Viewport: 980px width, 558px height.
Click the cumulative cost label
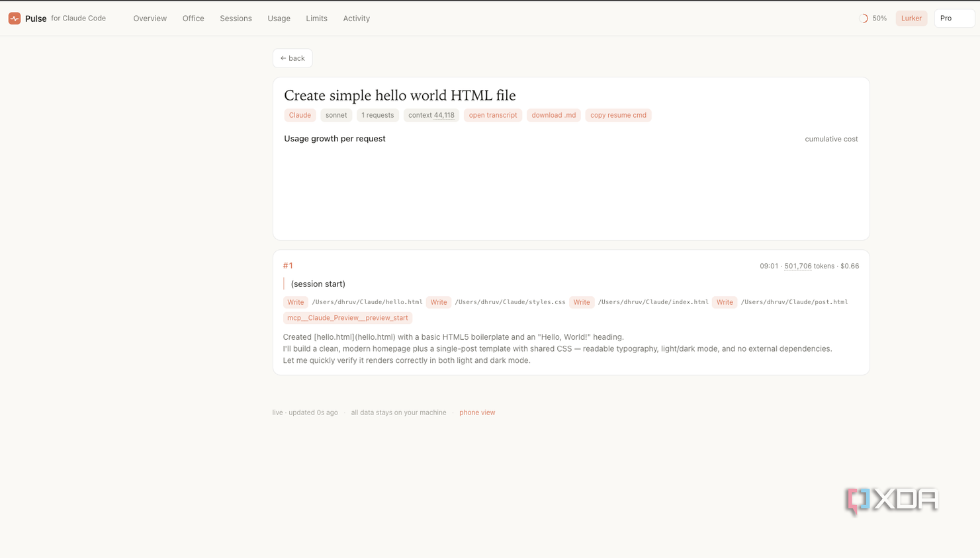click(x=831, y=139)
